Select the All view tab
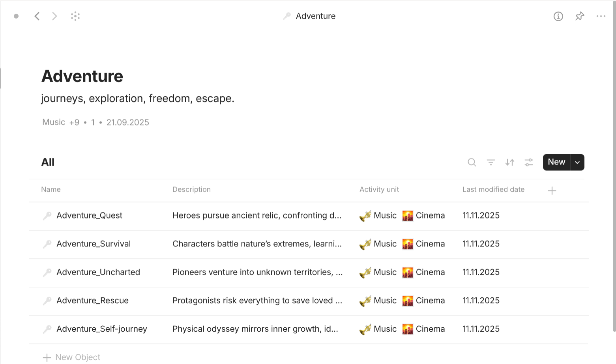This screenshot has height=364, width=616. [x=48, y=162]
